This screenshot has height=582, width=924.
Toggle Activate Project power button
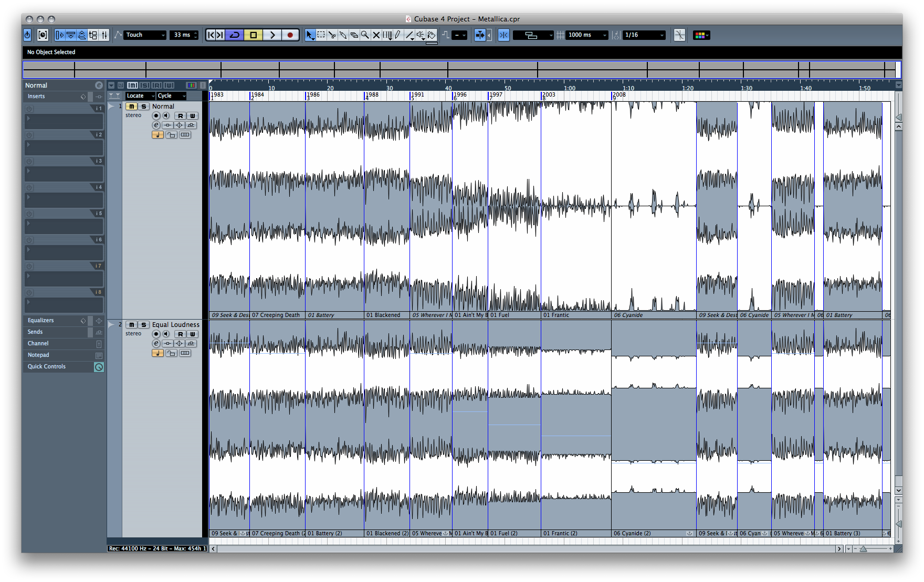pyautogui.click(x=27, y=35)
